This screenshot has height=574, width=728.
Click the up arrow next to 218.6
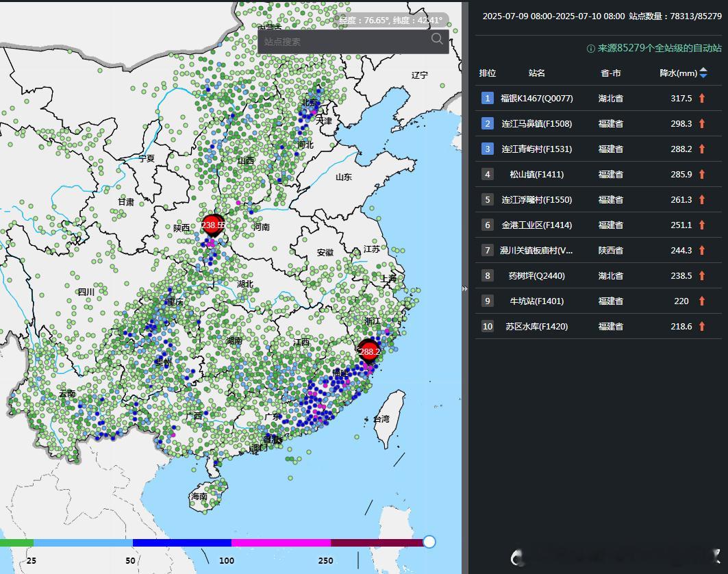click(702, 327)
